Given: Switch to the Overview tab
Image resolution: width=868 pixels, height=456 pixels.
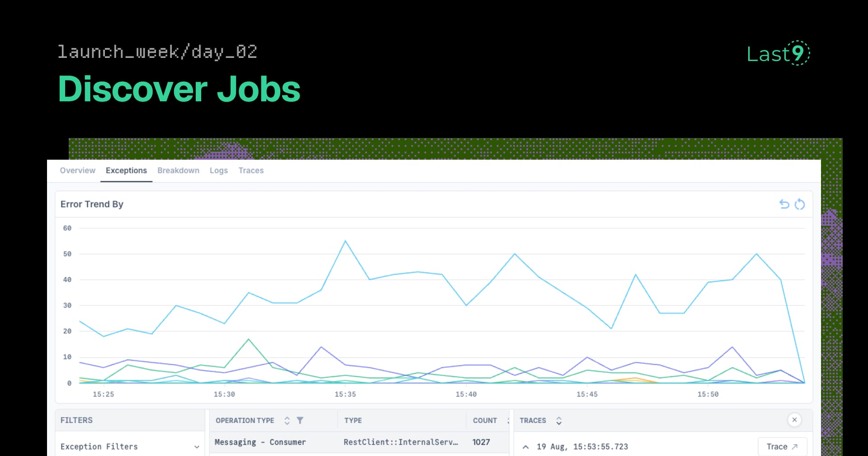Looking at the screenshot, I should coord(77,171).
